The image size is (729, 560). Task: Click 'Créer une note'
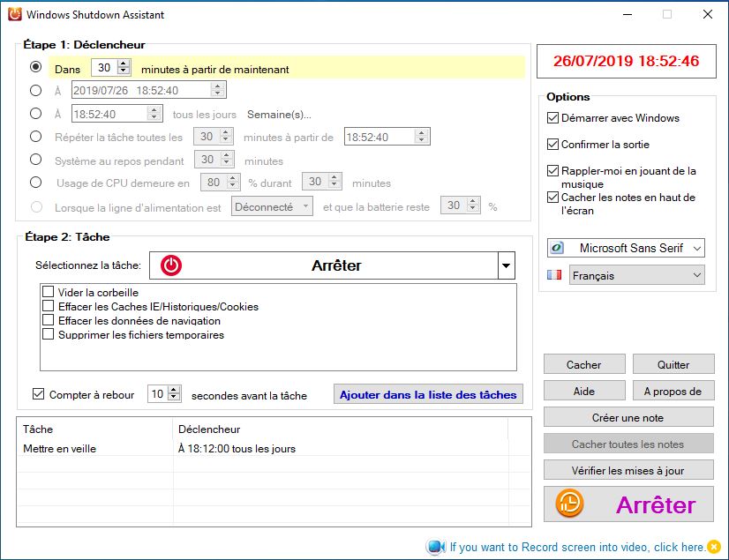tap(628, 417)
